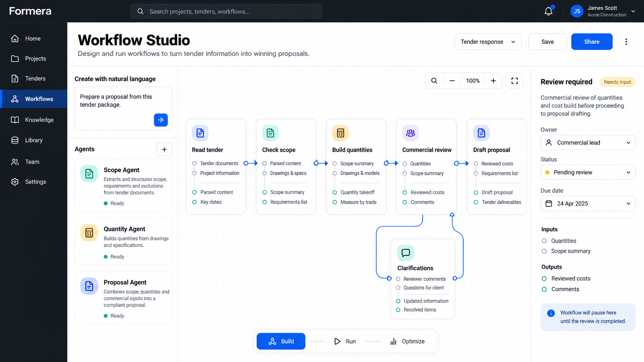Click the 100% zoom level indicator
The image size is (644, 362).
(473, 81)
